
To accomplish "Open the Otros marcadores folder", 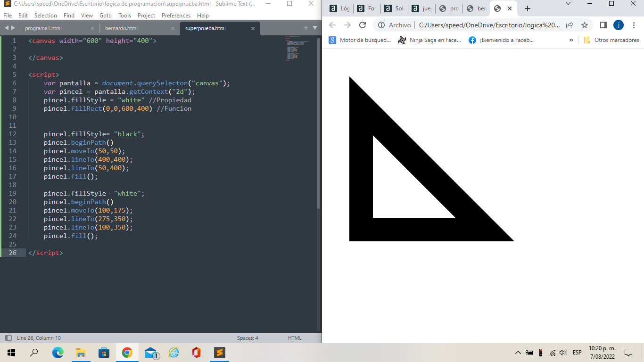I will click(x=611, y=40).
